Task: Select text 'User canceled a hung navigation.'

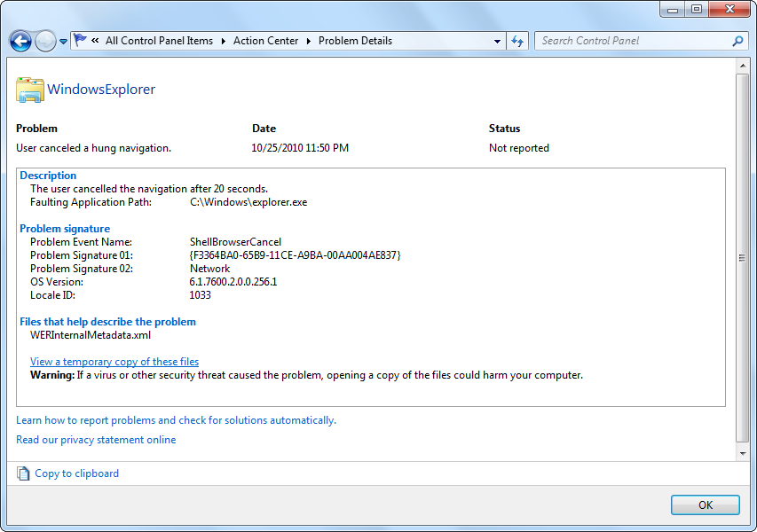Action: click(94, 148)
